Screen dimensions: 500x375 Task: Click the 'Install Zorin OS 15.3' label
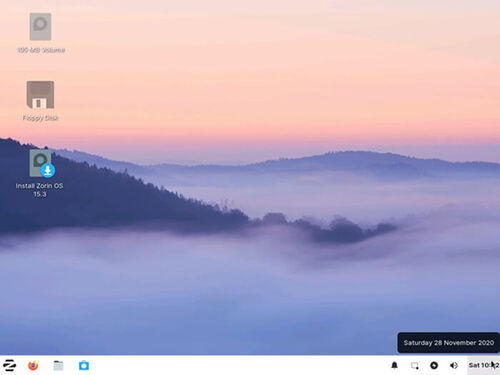[x=39, y=190]
